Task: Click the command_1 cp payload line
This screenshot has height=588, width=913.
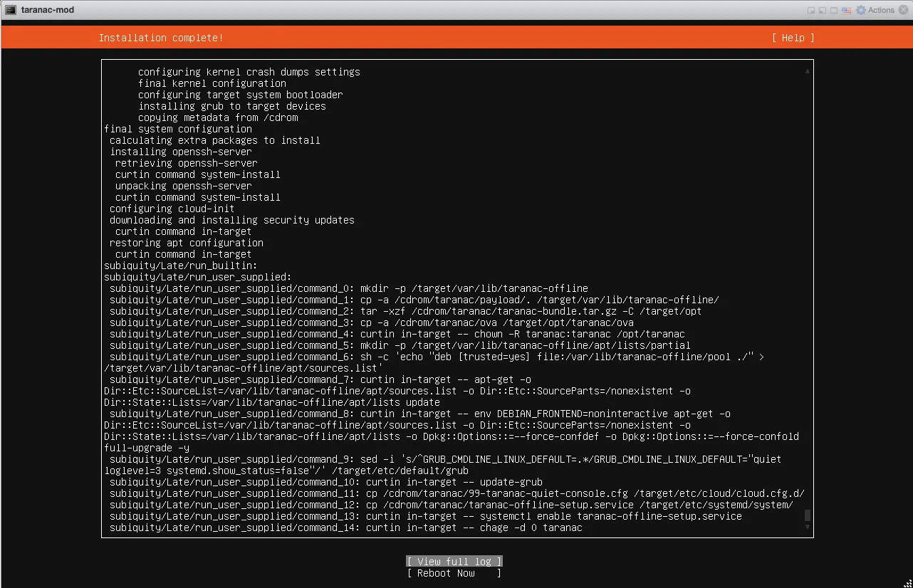Action: pyautogui.click(x=414, y=300)
